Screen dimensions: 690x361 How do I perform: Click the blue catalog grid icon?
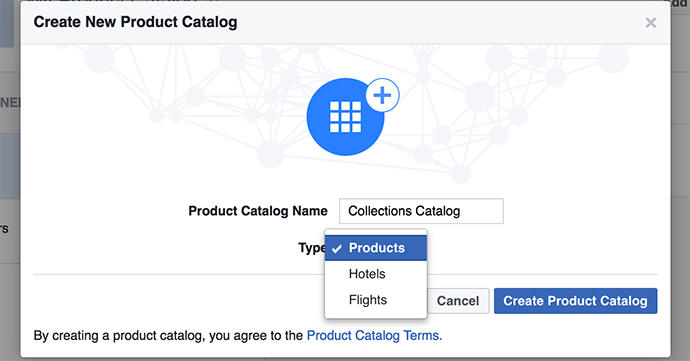pos(345,117)
